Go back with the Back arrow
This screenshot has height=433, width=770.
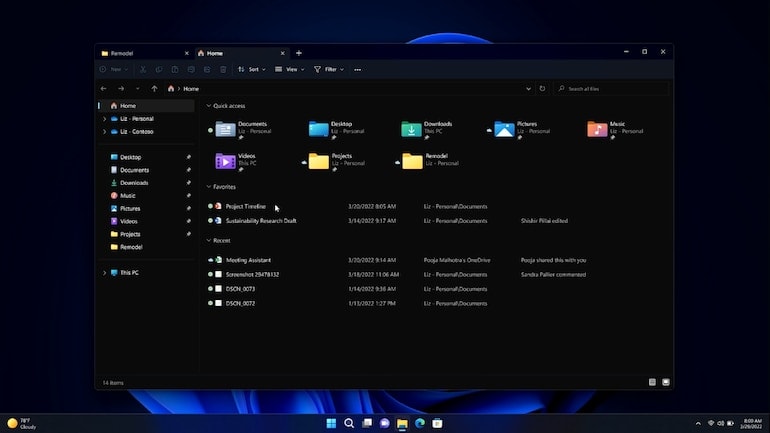point(104,89)
